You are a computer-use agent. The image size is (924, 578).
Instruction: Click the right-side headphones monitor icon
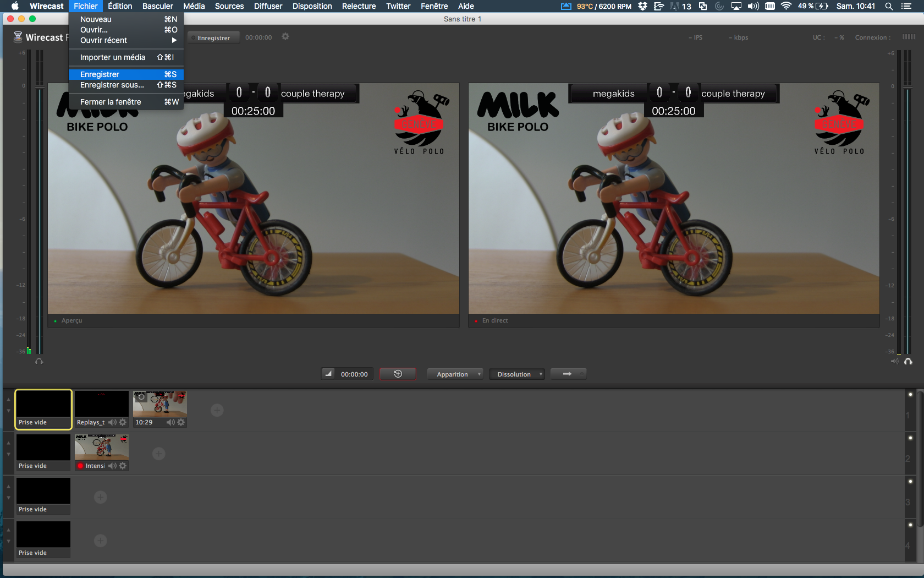[908, 362]
